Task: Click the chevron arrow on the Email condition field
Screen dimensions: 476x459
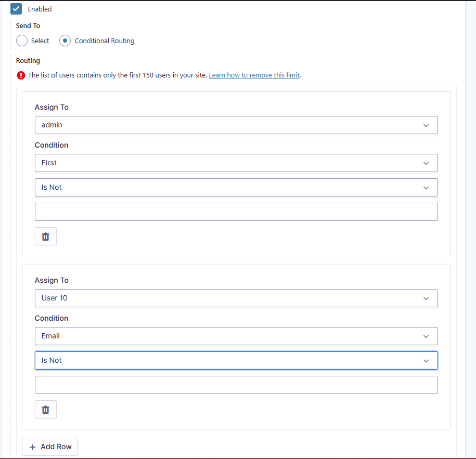Action: click(426, 336)
